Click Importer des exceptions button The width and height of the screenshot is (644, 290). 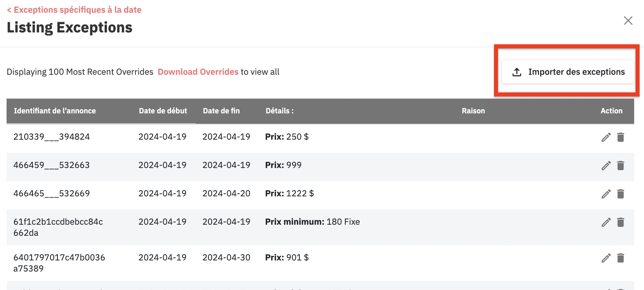click(568, 72)
